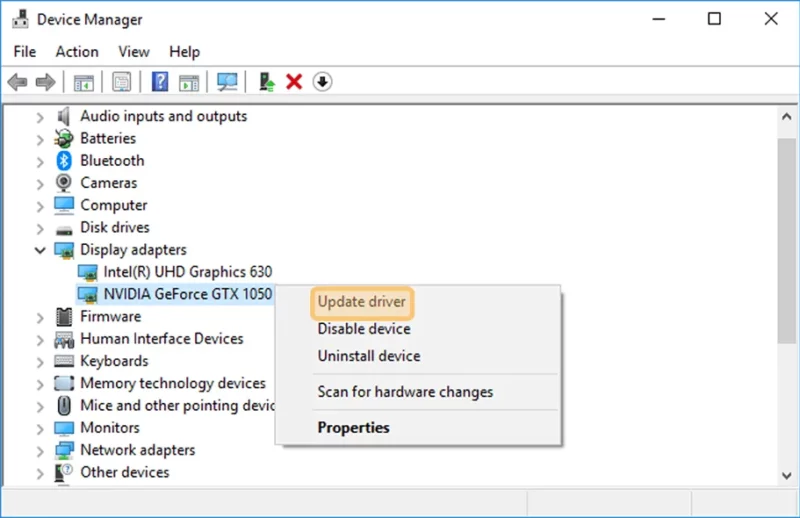Click the Network adapters category icon
This screenshot has height=518, width=800.
click(64, 450)
